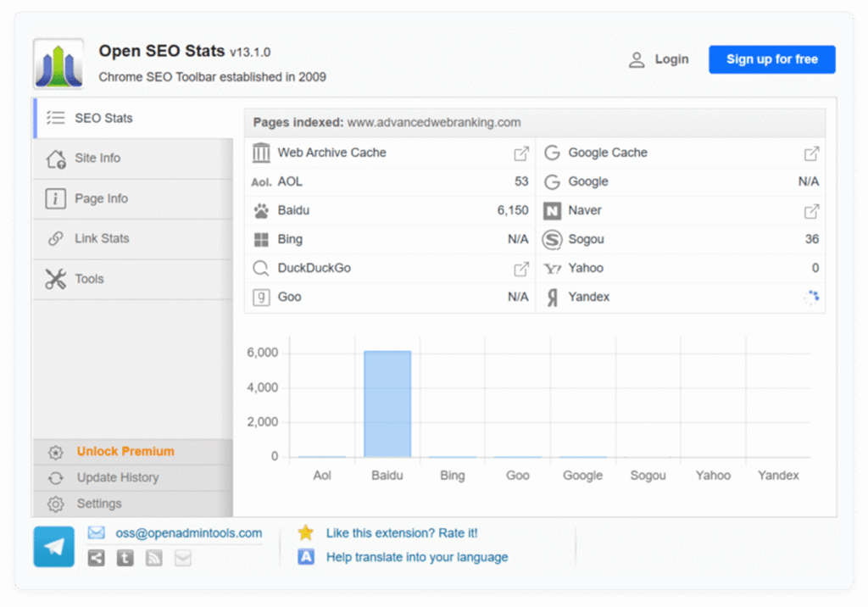The width and height of the screenshot is (868, 607).
Task: Click the blue envelope email icon
Action: coord(97,532)
